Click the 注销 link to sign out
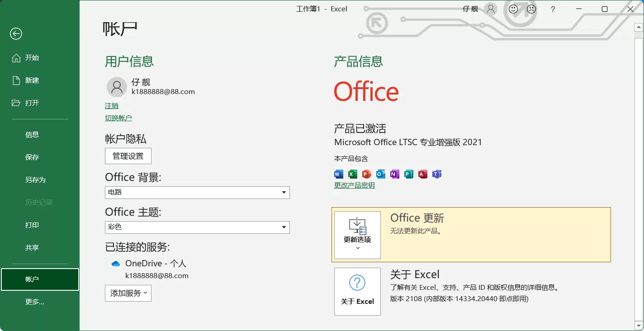The width and height of the screenshot is (644, 331). 111,105
